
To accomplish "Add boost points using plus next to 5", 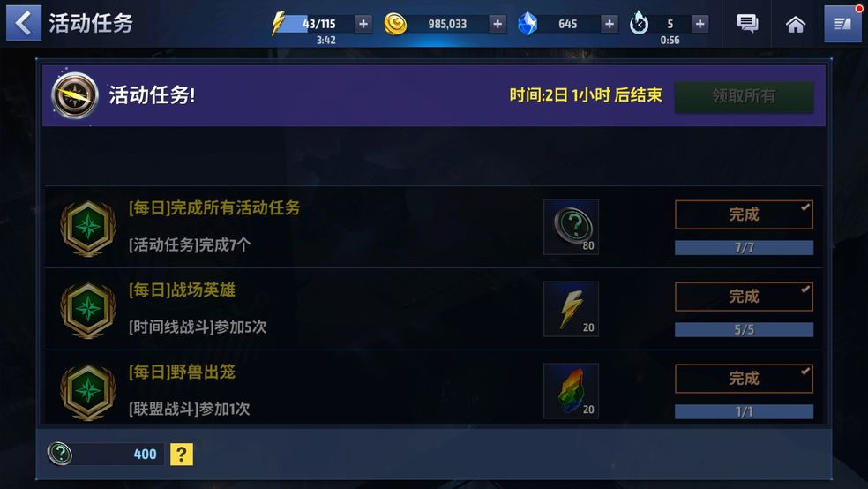I will point(700,24).
